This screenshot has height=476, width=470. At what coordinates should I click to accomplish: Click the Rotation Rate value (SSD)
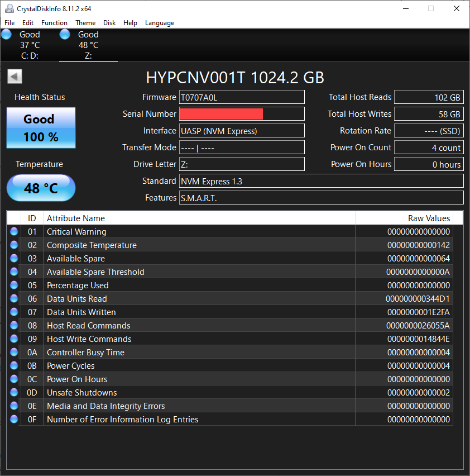click(429, 131)
